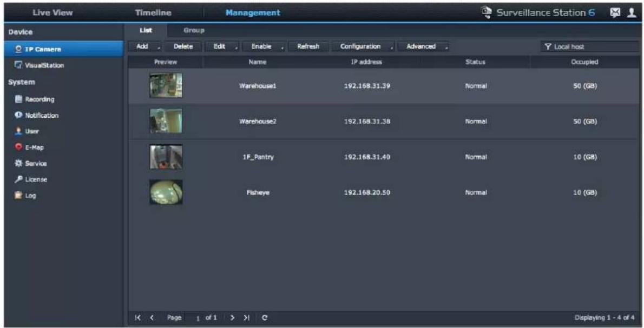Click the filter funnel icon
This screenshot has height=328, width=644.
click(x=548, y=46)
